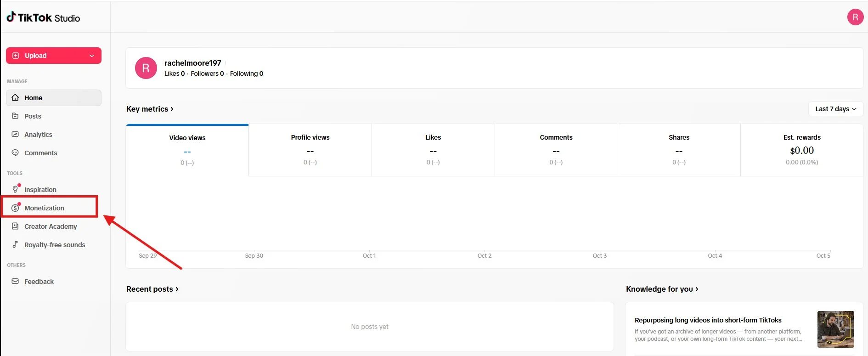Open the Key metrics link
Viewport: 868px width, 356px height.
pos(150,109)
